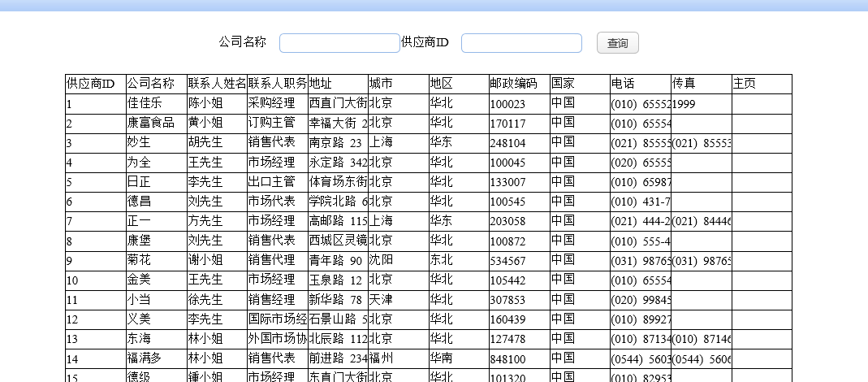
Task: Select the 公司名称 column header
Action: pos(157,85)
